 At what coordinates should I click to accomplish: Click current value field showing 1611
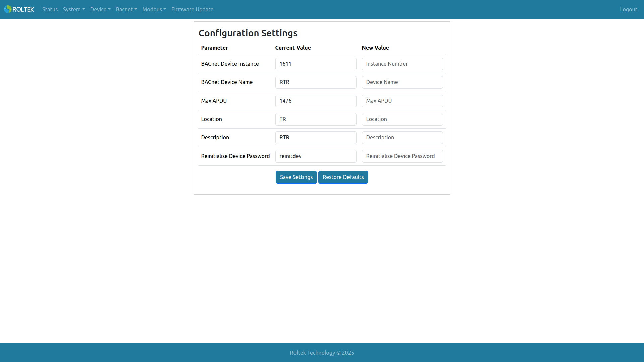pyautogui.click(x=316, y=64)
